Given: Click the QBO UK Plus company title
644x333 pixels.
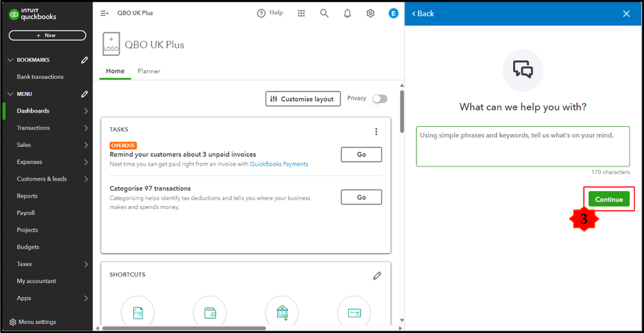Looking at the screenshot, I should pos(155,44).
